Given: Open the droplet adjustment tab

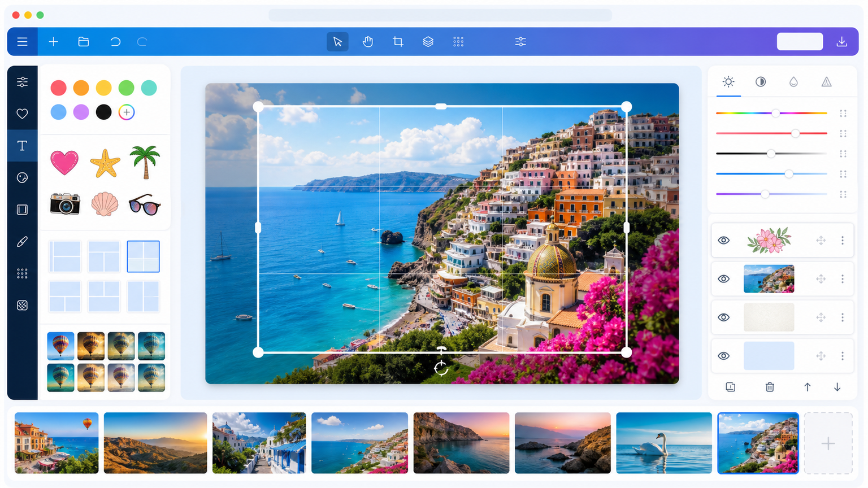Looking at the screenshot, I should tap(793, 82).
